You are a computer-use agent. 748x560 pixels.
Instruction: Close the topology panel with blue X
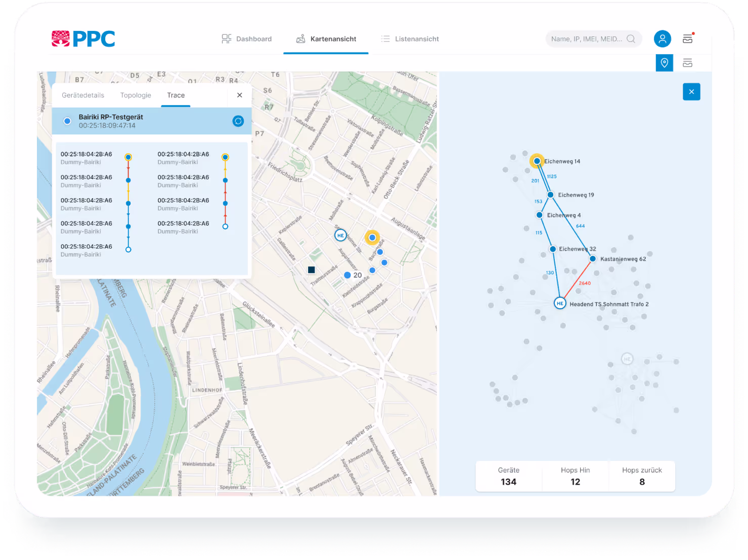(691, 92)
